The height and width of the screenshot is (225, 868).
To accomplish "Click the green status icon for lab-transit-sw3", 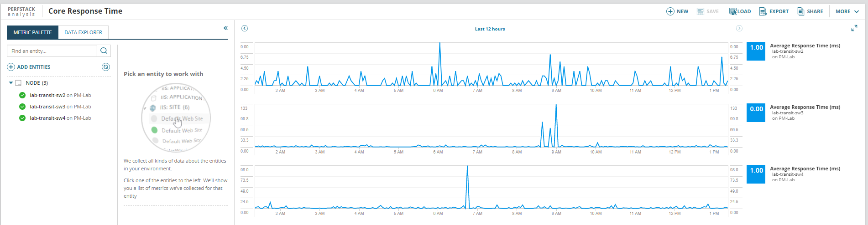I will pos(22,107).
